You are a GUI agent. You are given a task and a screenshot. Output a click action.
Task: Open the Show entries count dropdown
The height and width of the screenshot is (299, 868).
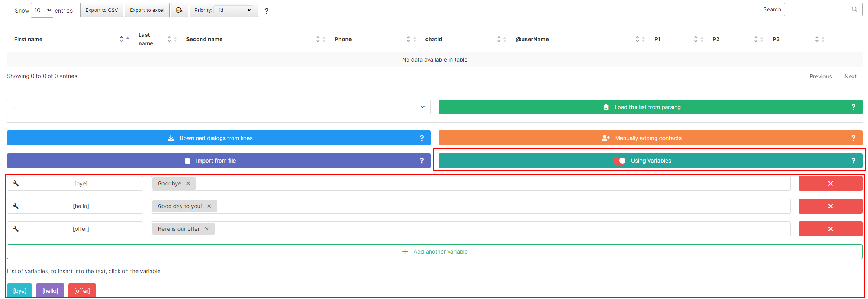(x=42, y=10)
